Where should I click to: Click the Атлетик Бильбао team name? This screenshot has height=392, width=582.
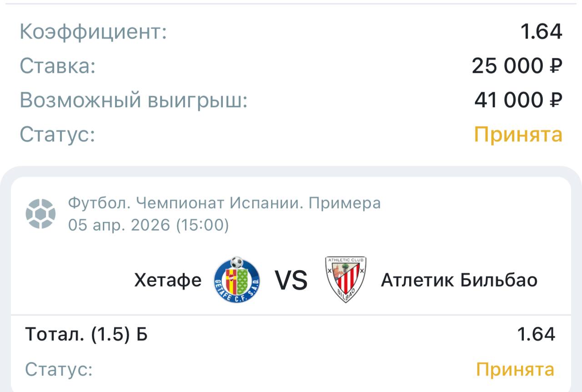pos(459,280)
